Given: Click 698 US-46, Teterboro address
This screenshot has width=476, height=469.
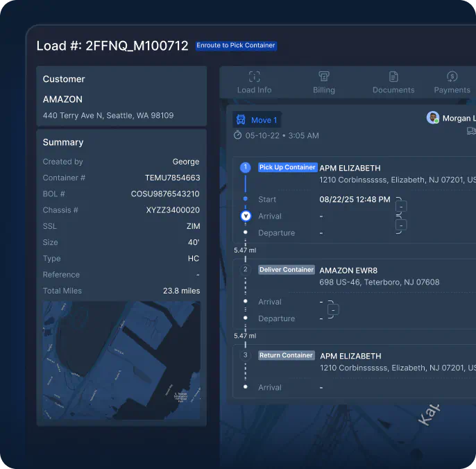Looking at the screenshot, I should click(x=379, y=282).
